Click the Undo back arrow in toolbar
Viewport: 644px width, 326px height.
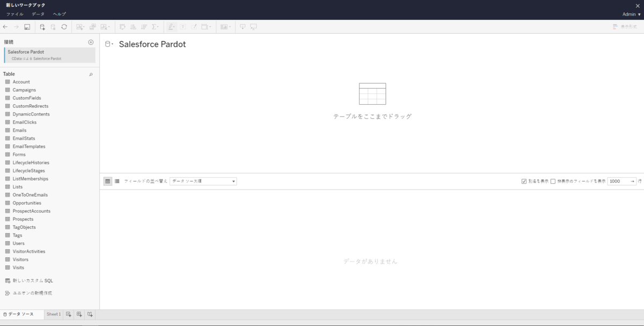(x=5, y=27)
